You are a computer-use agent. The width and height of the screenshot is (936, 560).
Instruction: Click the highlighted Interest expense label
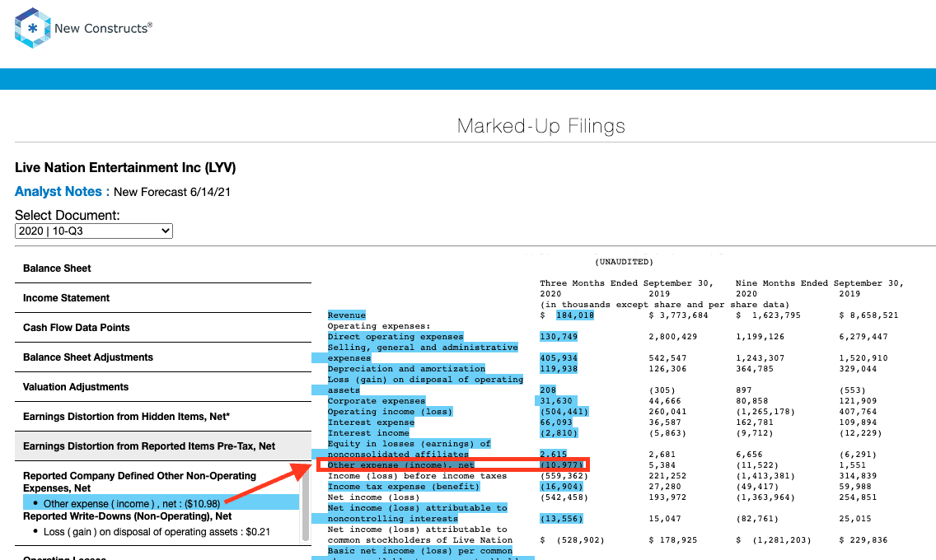tap(371, 422)
